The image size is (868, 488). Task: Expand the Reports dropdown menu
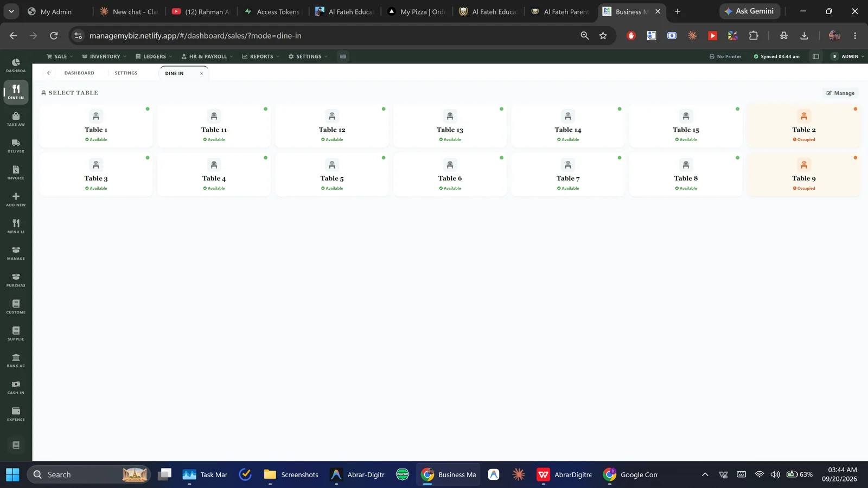(x=260, y=56)
